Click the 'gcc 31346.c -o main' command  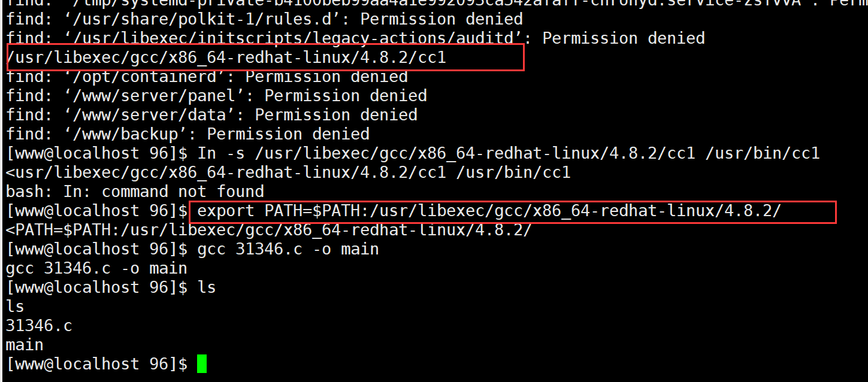coord(288,249)
